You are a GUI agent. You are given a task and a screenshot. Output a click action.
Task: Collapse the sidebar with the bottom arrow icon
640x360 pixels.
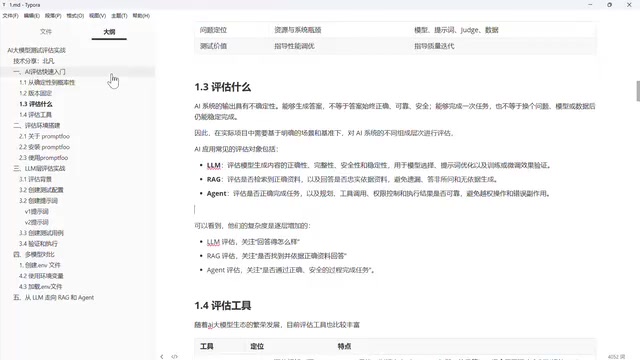(162, 356)
